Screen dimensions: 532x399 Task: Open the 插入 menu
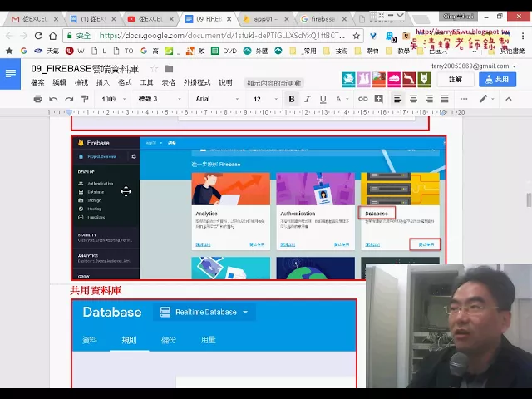point(103,82)
